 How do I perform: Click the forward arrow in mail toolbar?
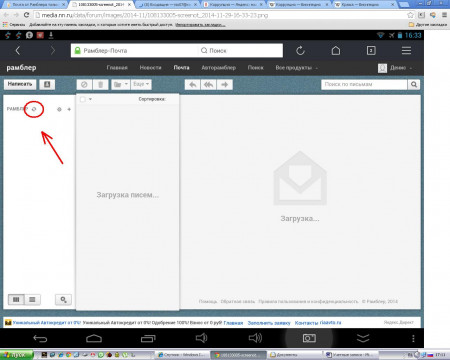pyautogui.click(x=225, y=85)
